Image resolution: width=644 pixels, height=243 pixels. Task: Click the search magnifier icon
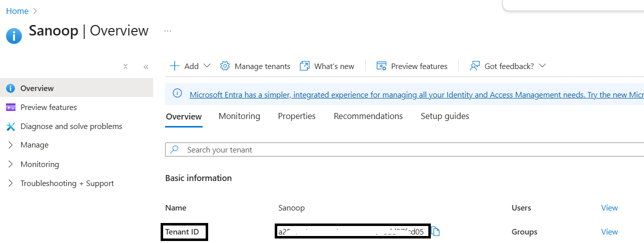pyautogui.click(x=175, y=149)
